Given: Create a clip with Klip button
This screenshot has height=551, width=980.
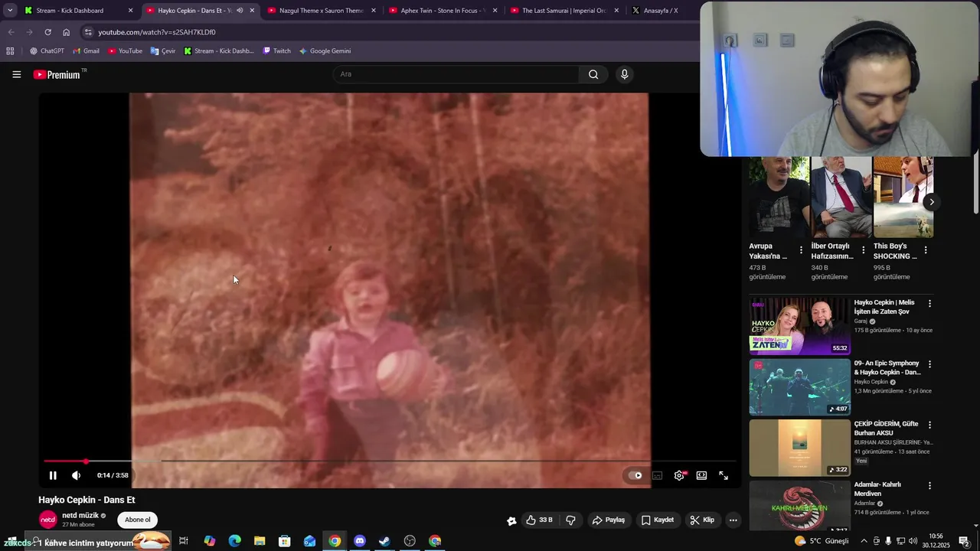Looking at the screenshot, I should [702, 520].
